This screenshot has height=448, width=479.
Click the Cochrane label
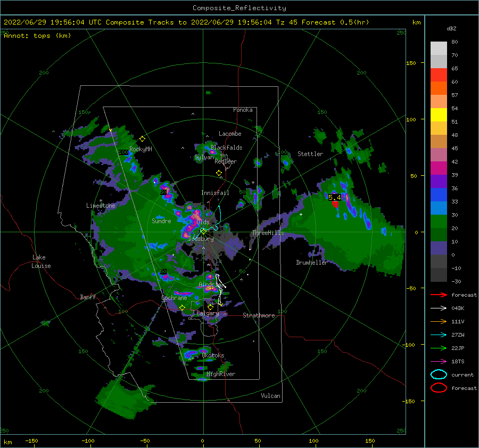coord(174,298)
